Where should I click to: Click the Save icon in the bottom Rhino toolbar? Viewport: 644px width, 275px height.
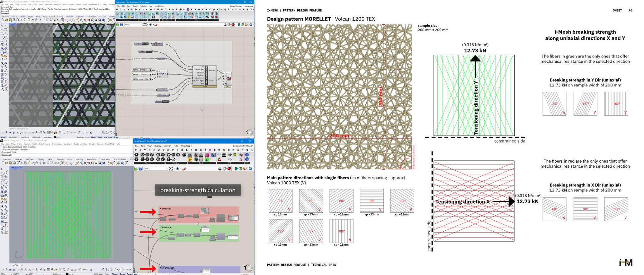(x=11, y=163)
